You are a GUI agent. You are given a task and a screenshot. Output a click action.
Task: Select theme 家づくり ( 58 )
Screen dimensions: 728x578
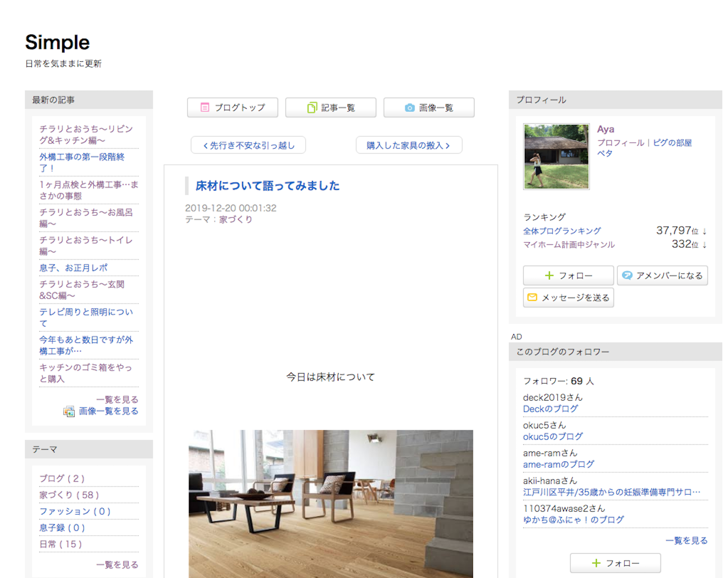coord(69,495)
